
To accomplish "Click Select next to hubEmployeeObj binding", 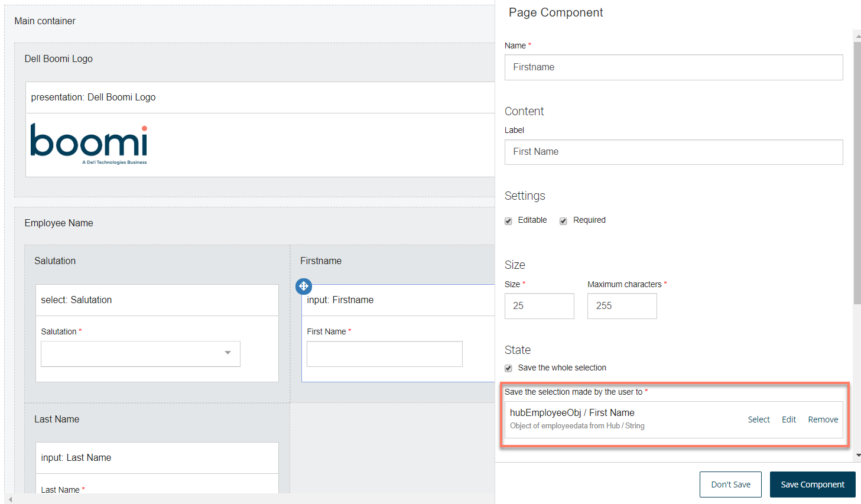I will (x=759, y=419).
